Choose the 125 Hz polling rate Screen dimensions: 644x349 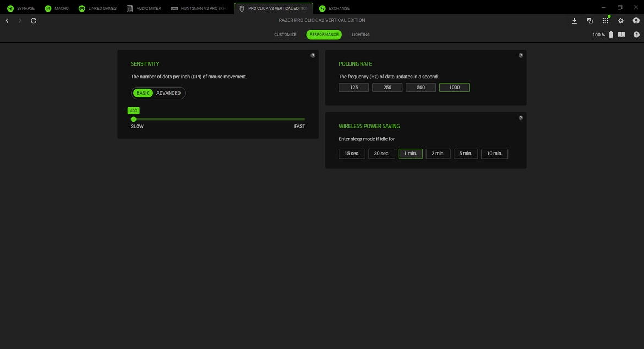(x=353, y=88)
